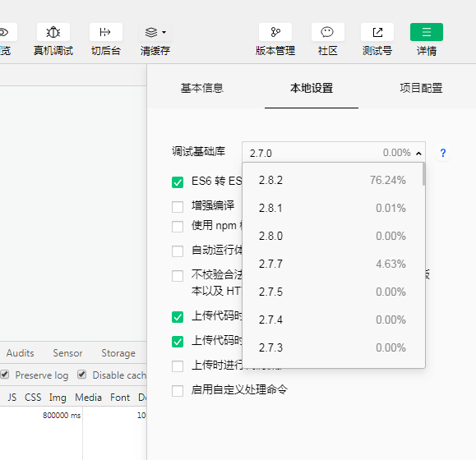Switch to the 项目配置 tab
The width and height of the screenshot is (476, 460).
click(421, 88)
